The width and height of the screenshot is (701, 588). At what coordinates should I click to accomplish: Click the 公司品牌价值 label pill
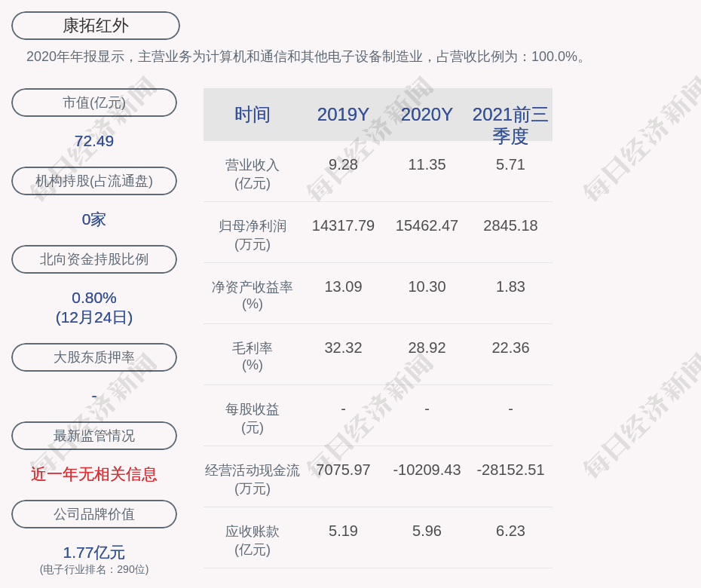[x=94, y=514]
